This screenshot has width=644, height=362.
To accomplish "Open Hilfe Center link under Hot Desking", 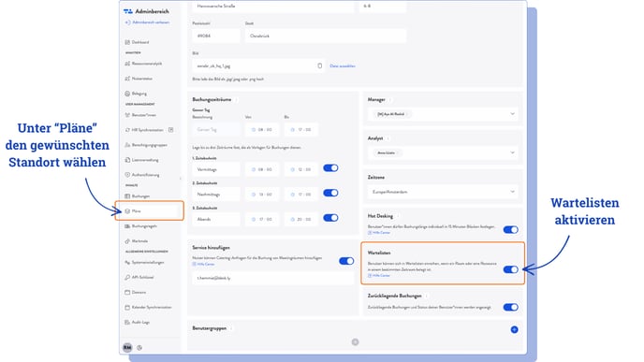I will (x=379, y=233).
